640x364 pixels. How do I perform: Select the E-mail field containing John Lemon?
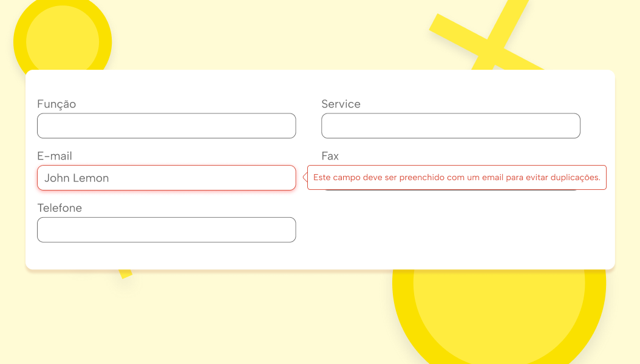(x=166, y=178)
